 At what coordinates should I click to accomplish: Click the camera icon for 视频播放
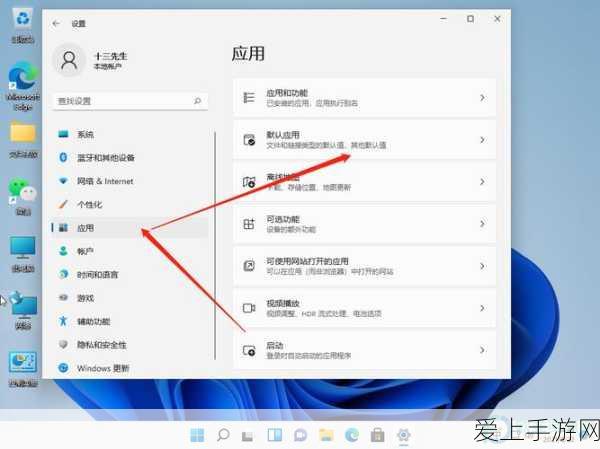[x=249, y=308]
